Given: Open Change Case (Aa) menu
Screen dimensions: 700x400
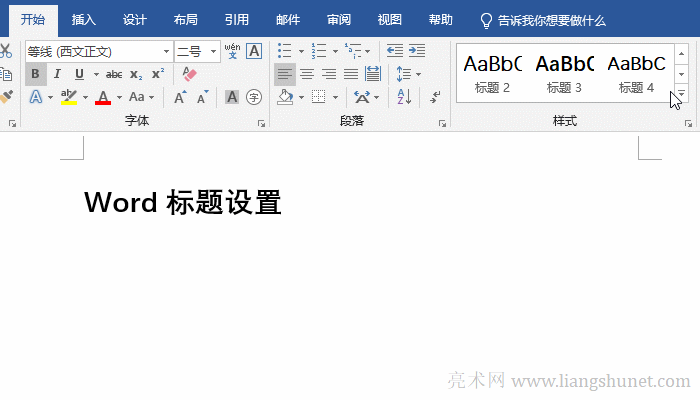Looking at the screenshot, I should click(x=141, y=97).
